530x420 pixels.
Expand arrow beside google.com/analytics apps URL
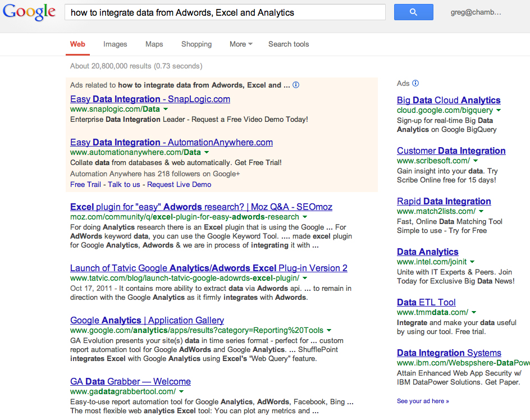(x=329, y=330)
